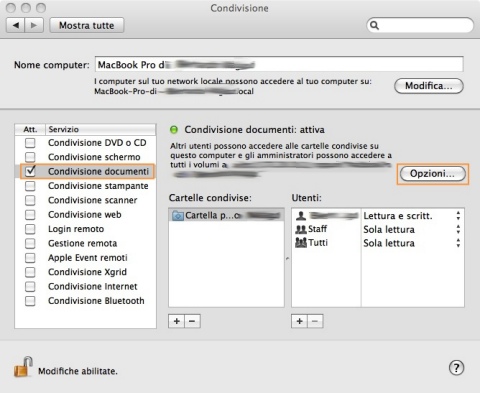Click in the toolbar search field

coord(420,25)
